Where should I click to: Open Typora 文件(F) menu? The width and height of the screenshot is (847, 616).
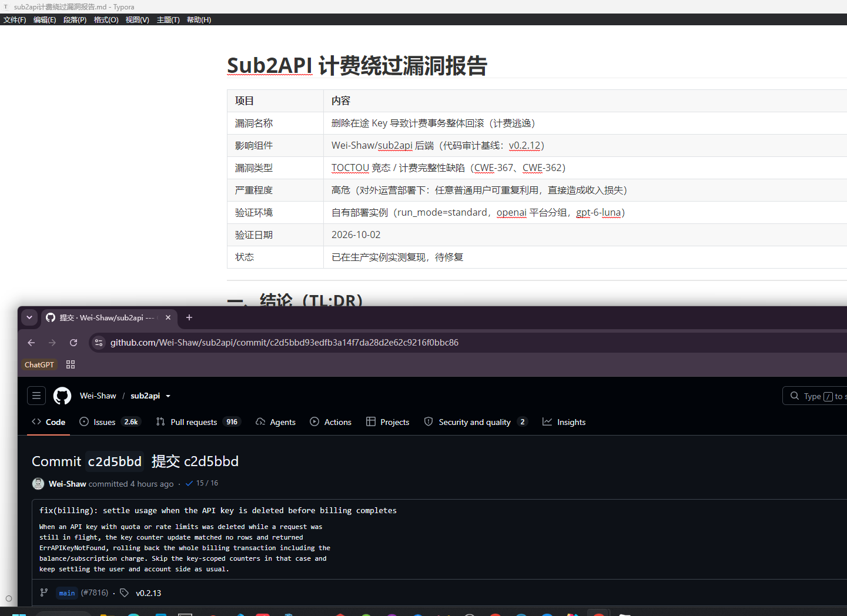[x=15, y=19]
